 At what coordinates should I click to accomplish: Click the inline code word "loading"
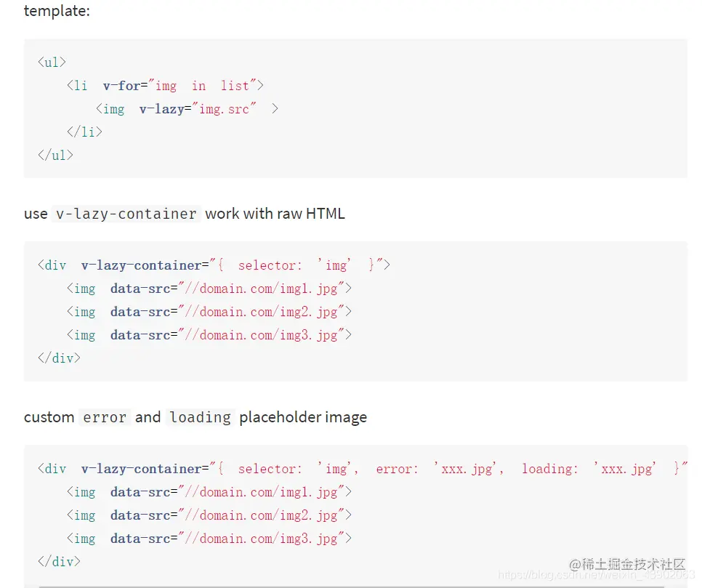200,417
